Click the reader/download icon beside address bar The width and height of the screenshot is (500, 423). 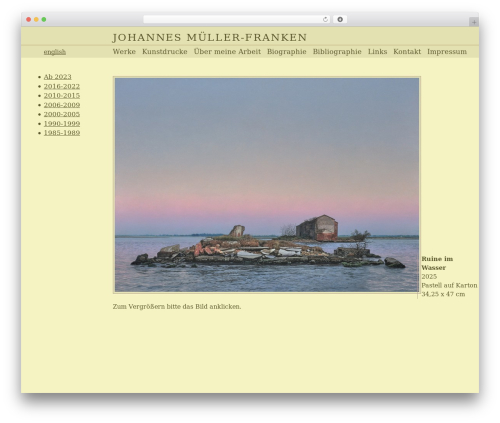(x=340, y=19)
